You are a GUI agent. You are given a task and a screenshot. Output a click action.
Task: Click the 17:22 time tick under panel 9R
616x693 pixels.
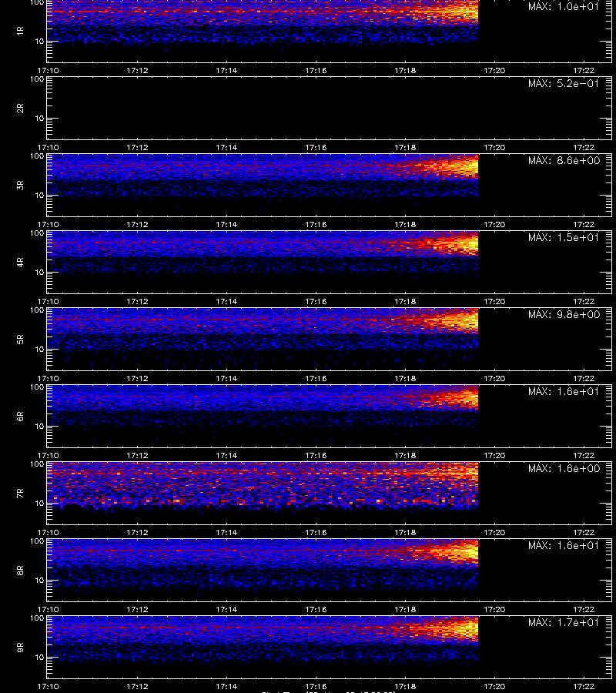click(x=584, y=686)
